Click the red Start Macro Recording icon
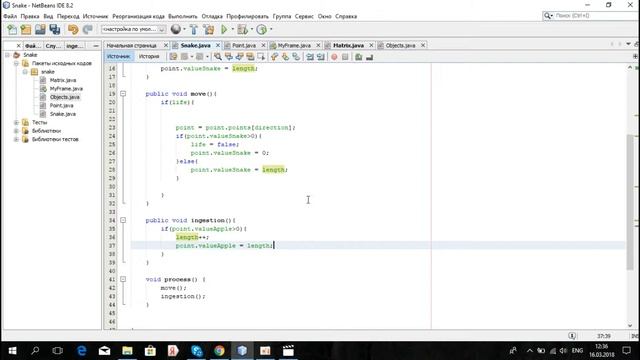 [x=334, y=57]
